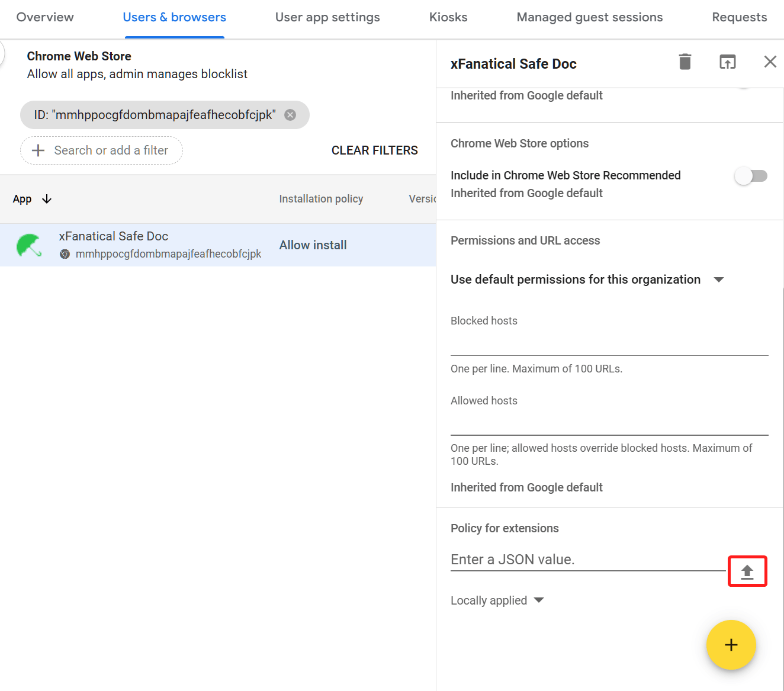Click the plus icon to add a filter

point(38,150)
